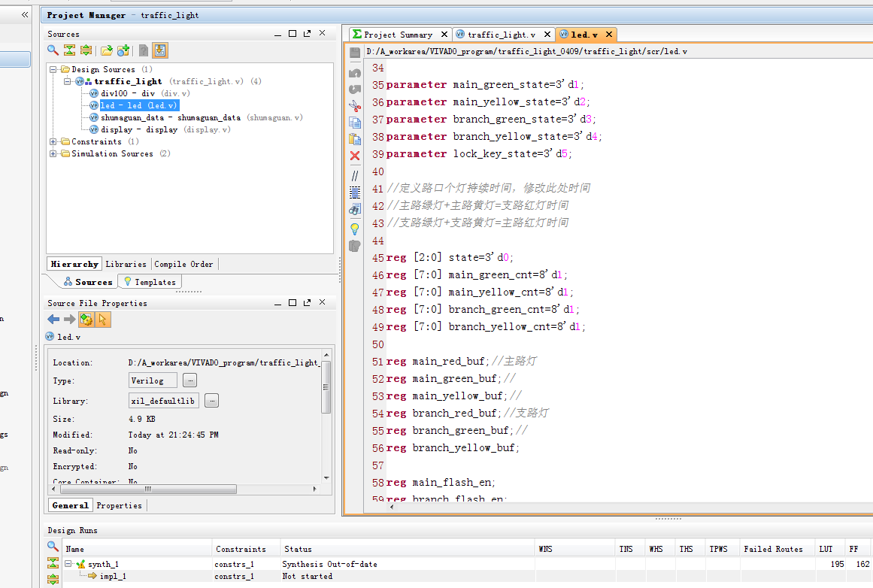Collapse the traffic_light module node

click(x=68, y=81)
